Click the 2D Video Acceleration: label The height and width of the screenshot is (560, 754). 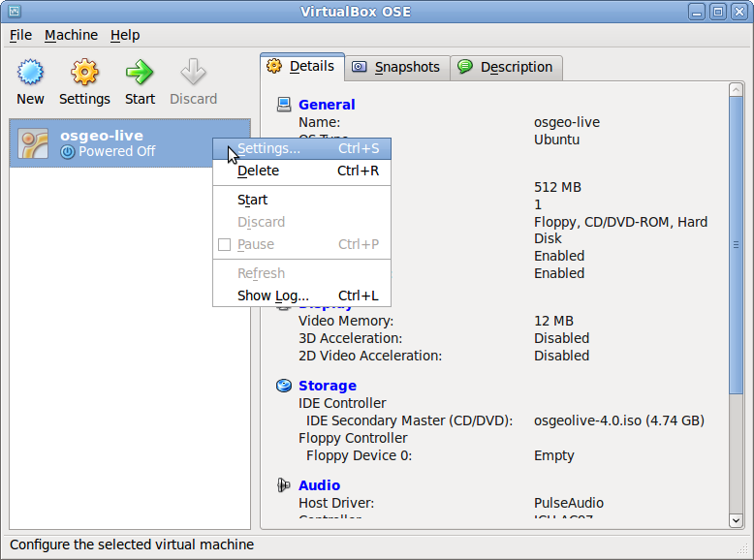coord(370,356)
